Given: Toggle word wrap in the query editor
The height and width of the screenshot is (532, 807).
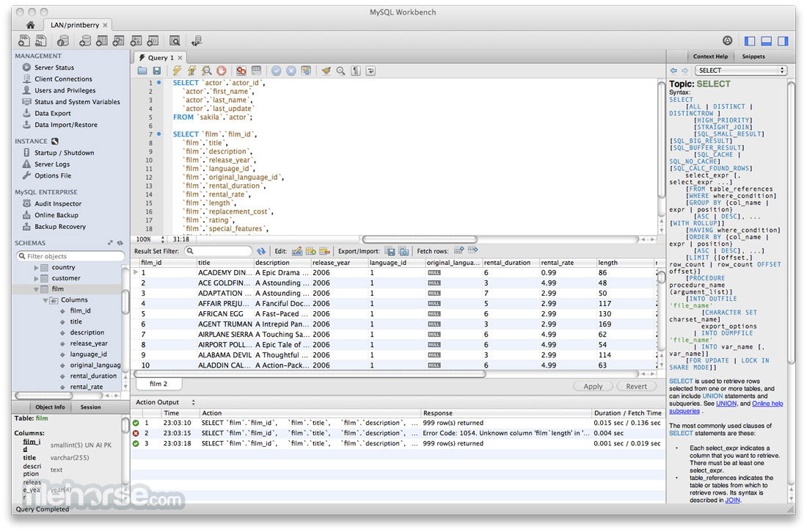Looking at the screenshot, I should click(x=370, y=70).
